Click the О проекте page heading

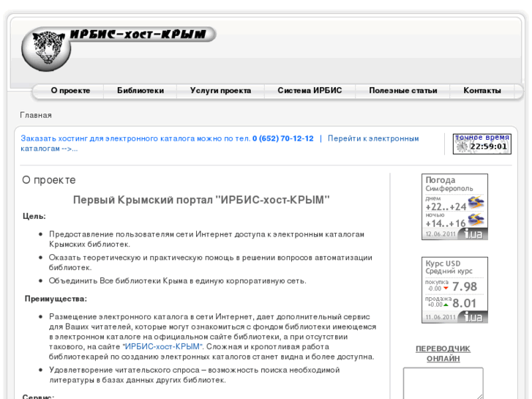(x=49, y=180)
